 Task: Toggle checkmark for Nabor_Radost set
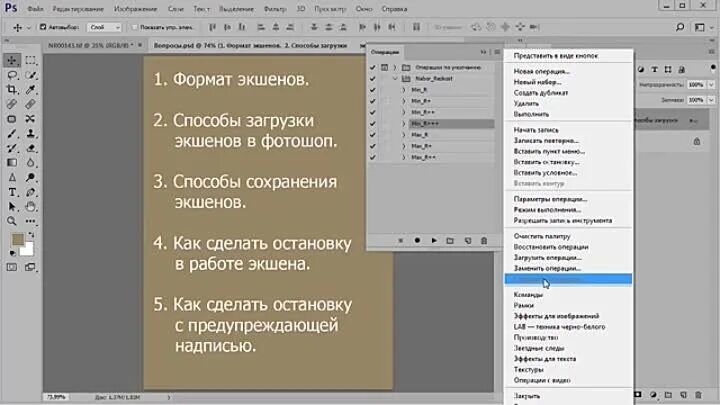(373, 79)
